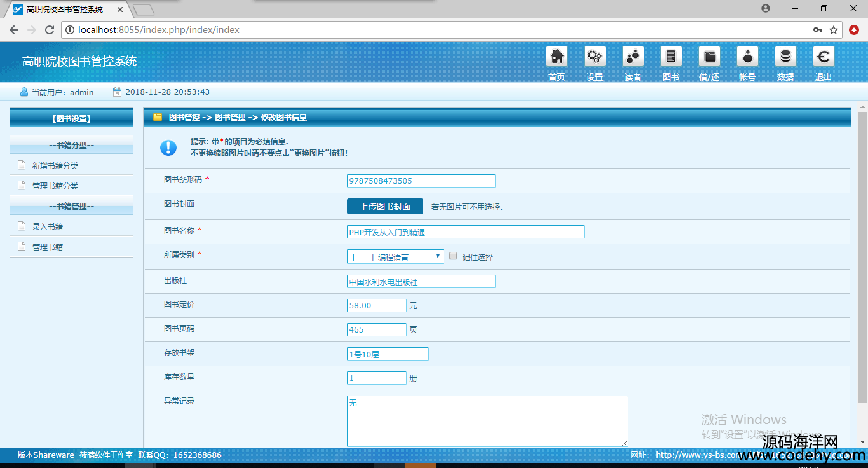The height and width of the screenshot is (468, 868).
Task: Click the 设置 gears icon
Action: tap(595, 57)
